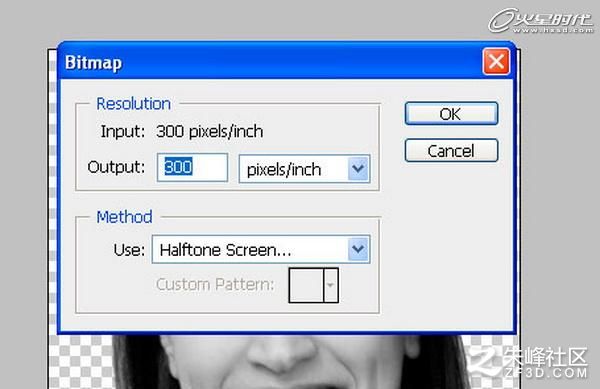Click the transparent checkerboard canvas area
This screenshot has width=600, height=389.
pos(81,362)
